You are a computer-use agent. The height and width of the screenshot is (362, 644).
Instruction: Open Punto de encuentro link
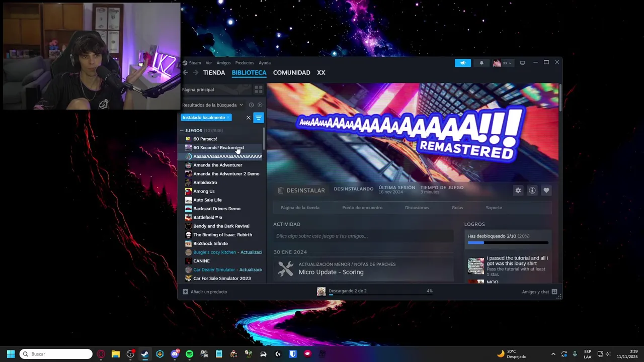tap(362, 208)
